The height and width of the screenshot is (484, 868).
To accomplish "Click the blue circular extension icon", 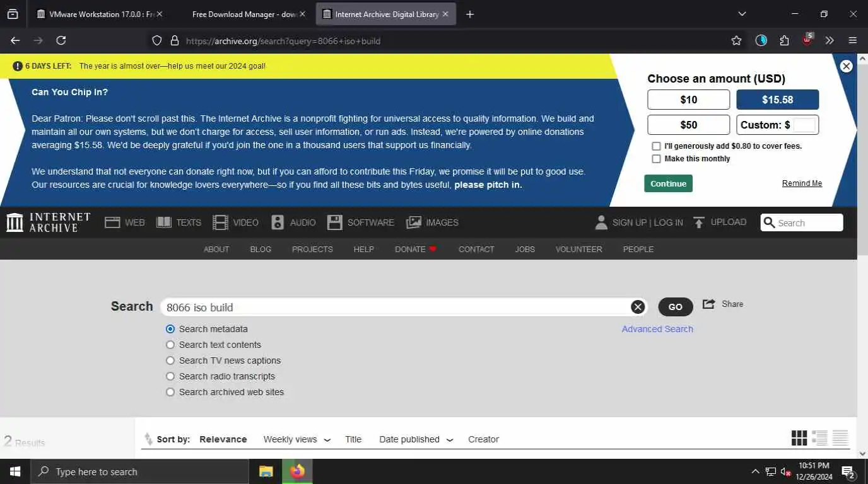I will coord(761,40).
